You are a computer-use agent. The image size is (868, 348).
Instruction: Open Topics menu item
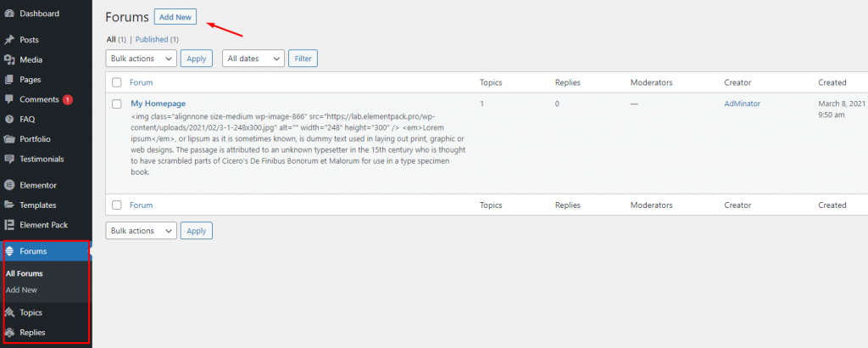(x=46, y=312)
